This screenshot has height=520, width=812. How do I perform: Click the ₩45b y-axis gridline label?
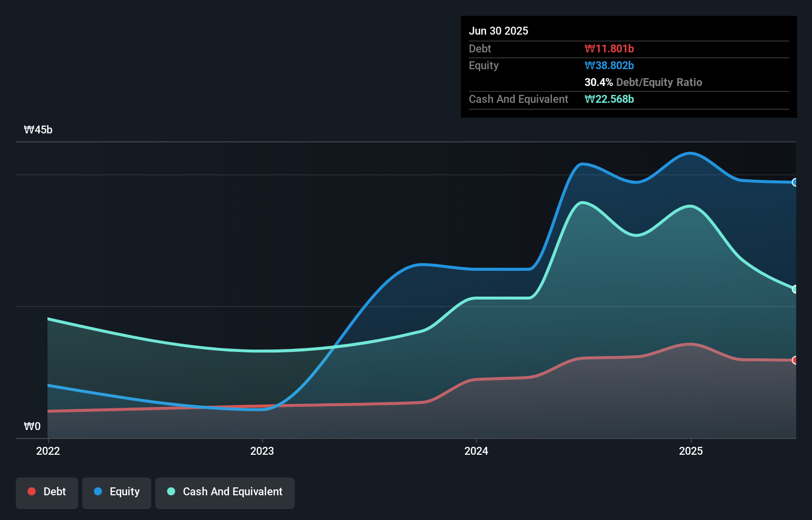[x=38, y=130]
